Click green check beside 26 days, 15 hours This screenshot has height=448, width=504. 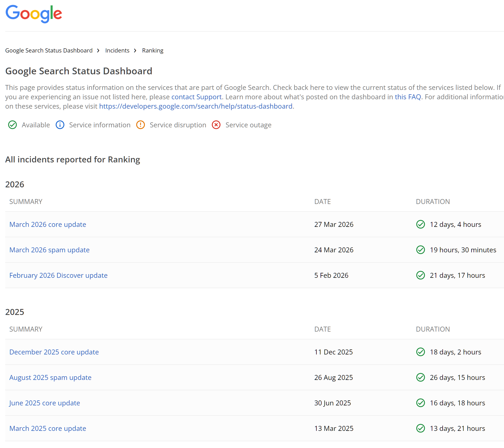[x=420, y=377]
